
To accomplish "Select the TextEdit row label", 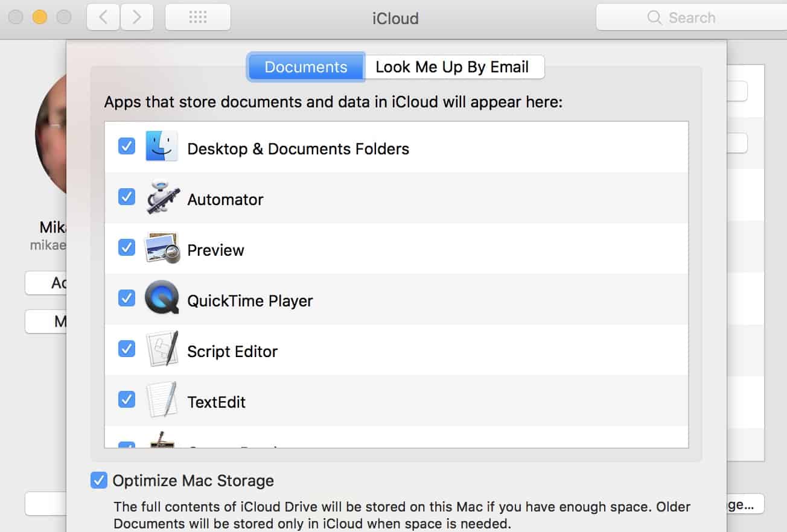I will pos(216,402).
